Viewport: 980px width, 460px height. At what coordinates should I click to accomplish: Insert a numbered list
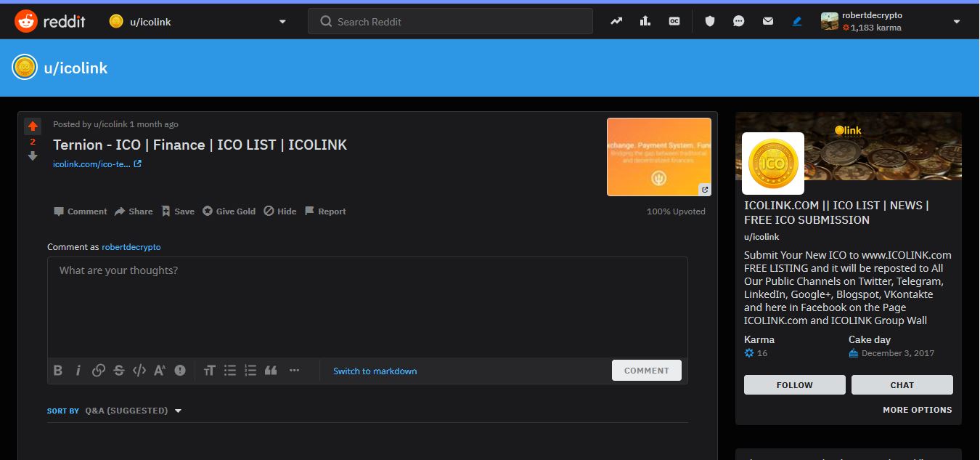point(250,371)
